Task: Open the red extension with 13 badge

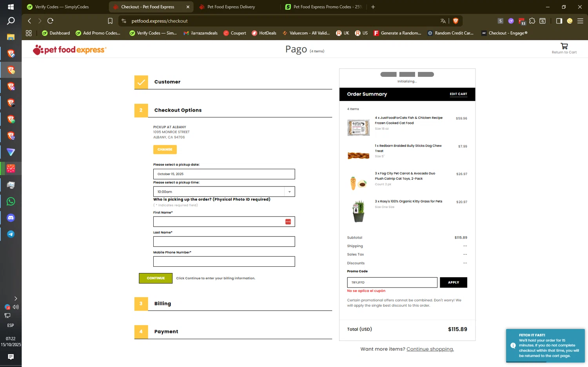Action: 521,21
